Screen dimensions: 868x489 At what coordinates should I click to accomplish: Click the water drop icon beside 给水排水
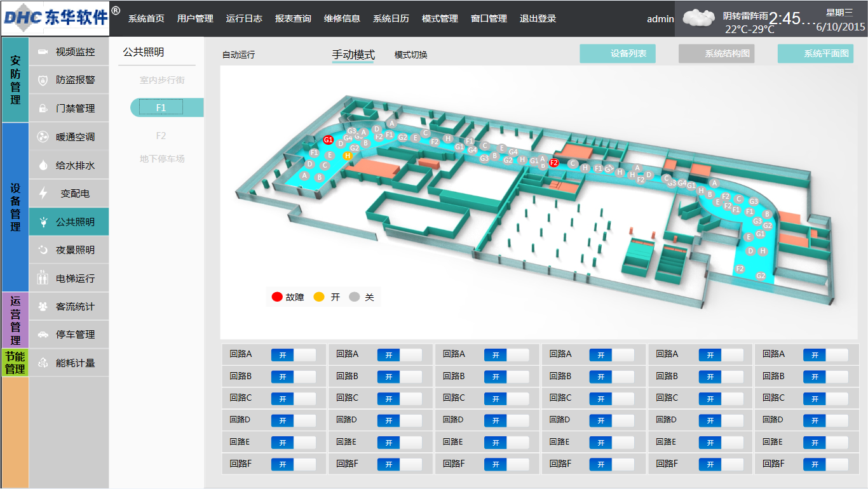coord(43,165)
